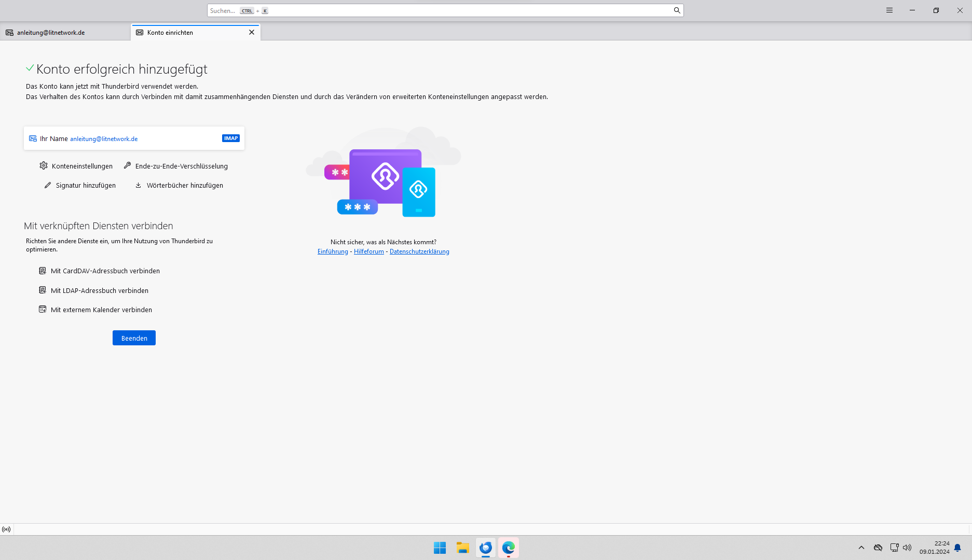
Task: Click the volume icon in the system tray
Action: click(x=907, y=548)
